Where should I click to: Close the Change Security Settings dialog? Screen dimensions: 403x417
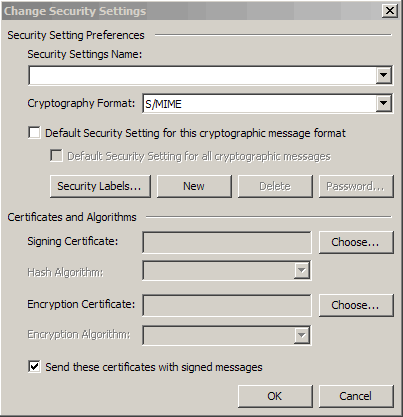(x=389, y=11)
